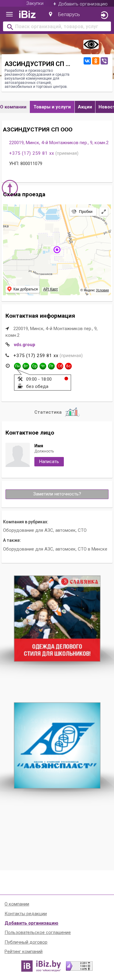The image size is (114, 980).
Task: Toggle the Пробки traffic layer on map
Action: 82,211
